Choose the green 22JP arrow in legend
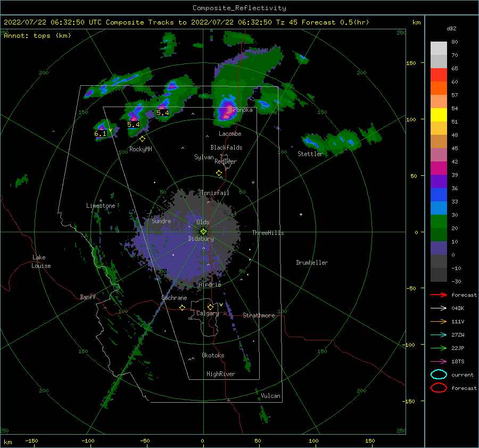The image size is (479, 448). coord(439,348)
